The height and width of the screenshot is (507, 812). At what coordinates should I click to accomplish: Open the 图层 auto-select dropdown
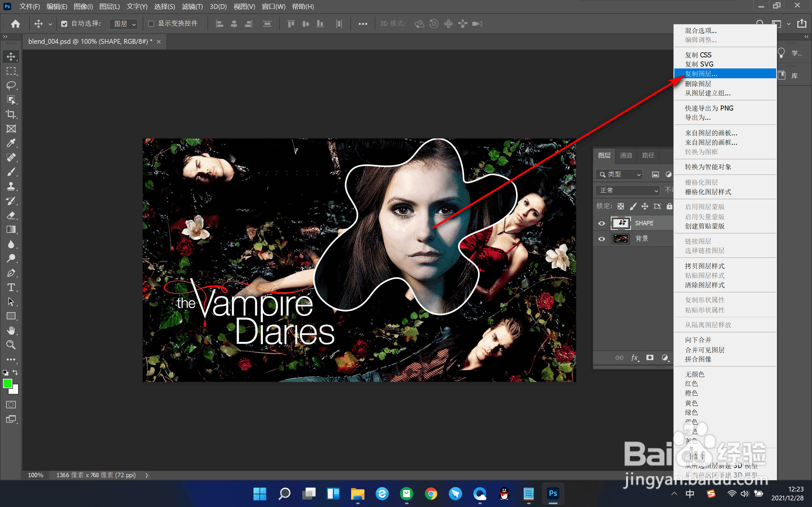(124, 24)
